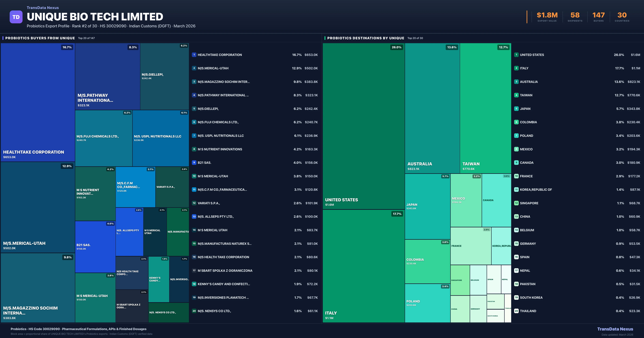This screenshot has height=338, width=644.
Task: Click TransData Nexus footer brand link
Action: pos(615,329)
